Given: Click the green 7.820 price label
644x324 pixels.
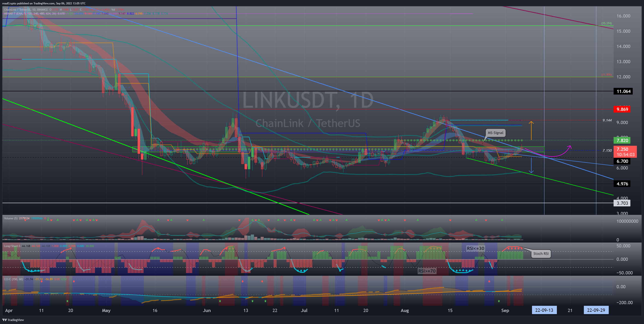Looking at the screenshot, I should point(622,140).
